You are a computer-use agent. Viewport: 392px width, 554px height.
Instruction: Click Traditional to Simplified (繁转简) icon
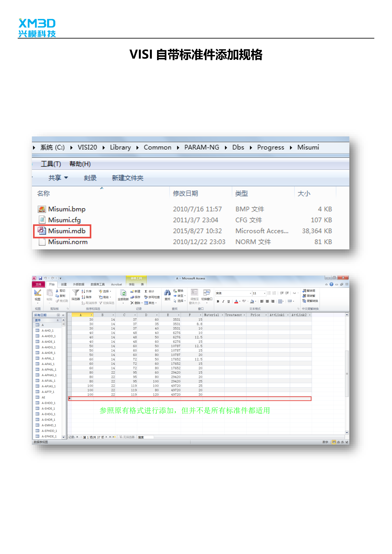pos(304,291)
